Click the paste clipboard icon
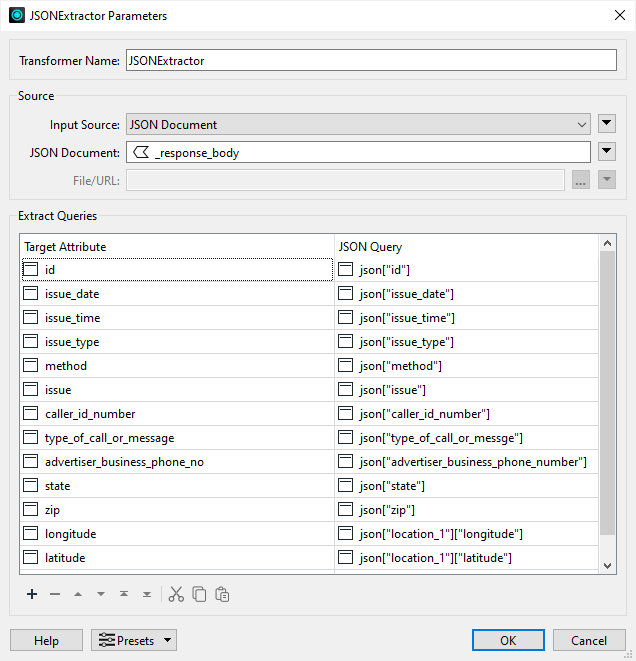The image size is (636, 661). pyautogui.click(x=222, y=594)
